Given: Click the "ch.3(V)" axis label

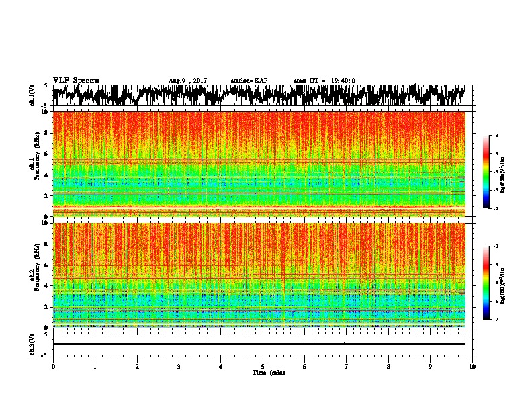Looking at the screenshot, I should click(32, 345).
